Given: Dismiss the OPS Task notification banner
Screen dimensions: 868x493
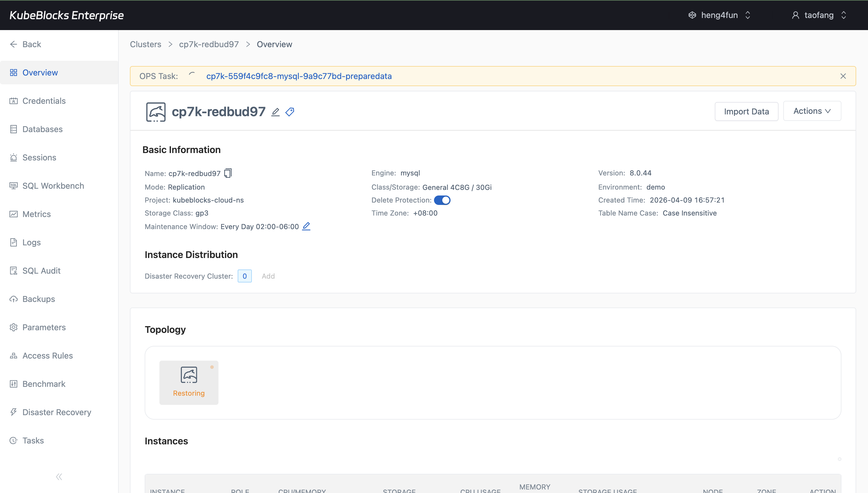Looking at the screenshot, I should point(843,76).
